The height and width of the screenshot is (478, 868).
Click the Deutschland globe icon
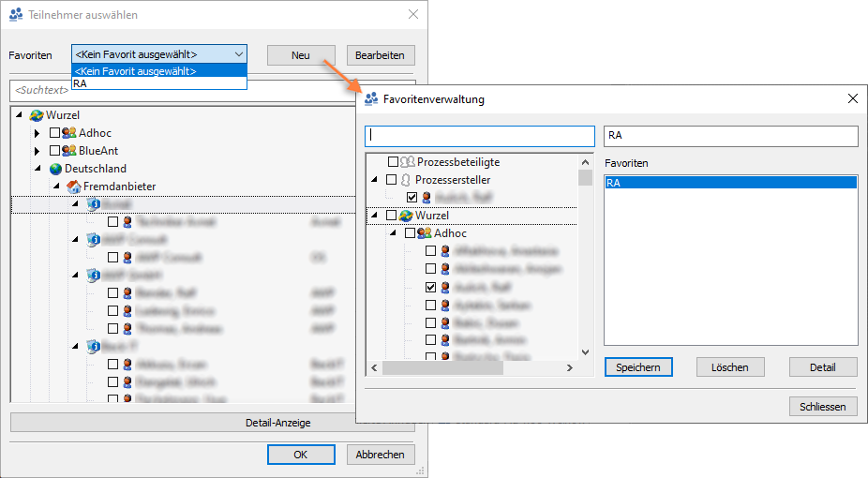(x=55, y=169)
